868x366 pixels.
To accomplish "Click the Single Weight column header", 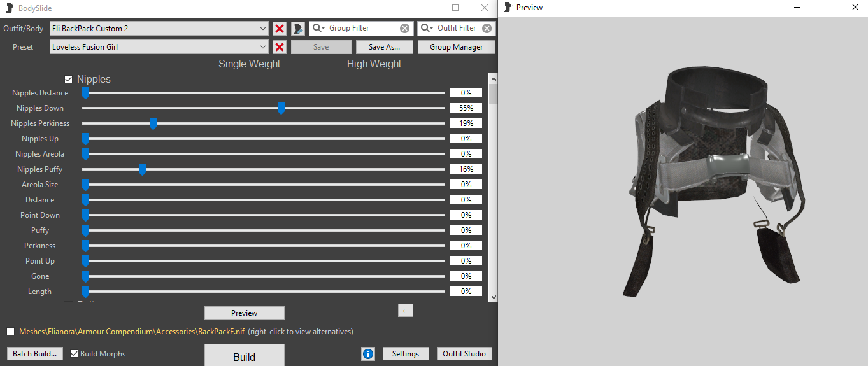I will tap(250, 64).
